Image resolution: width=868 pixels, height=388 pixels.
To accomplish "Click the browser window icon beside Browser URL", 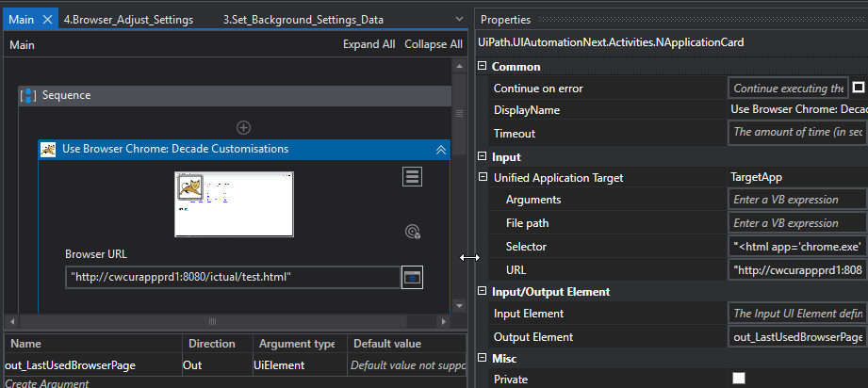I will click(412, 277).
